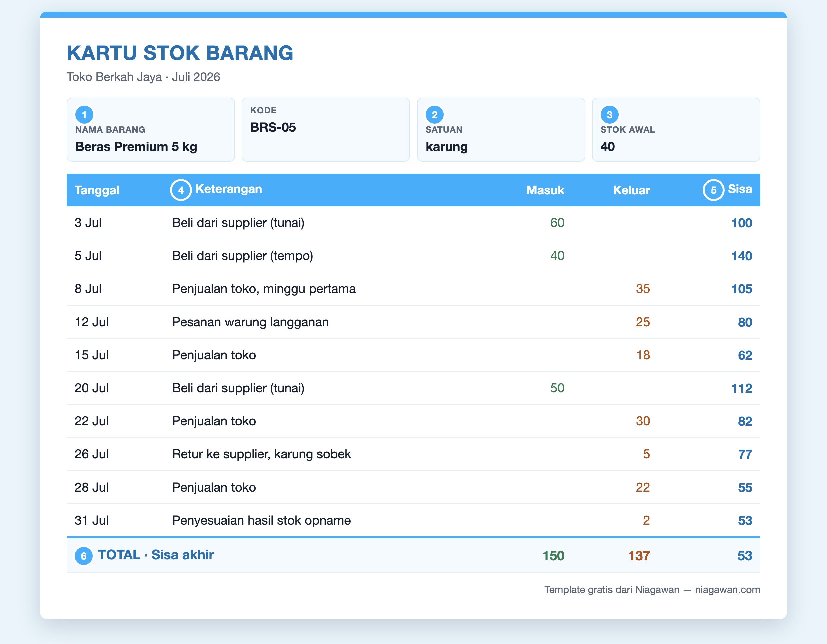Click the "Keterangan" column header
This screenshot has height=644, width=827.
pyautogui.click(x=229, y=189)
